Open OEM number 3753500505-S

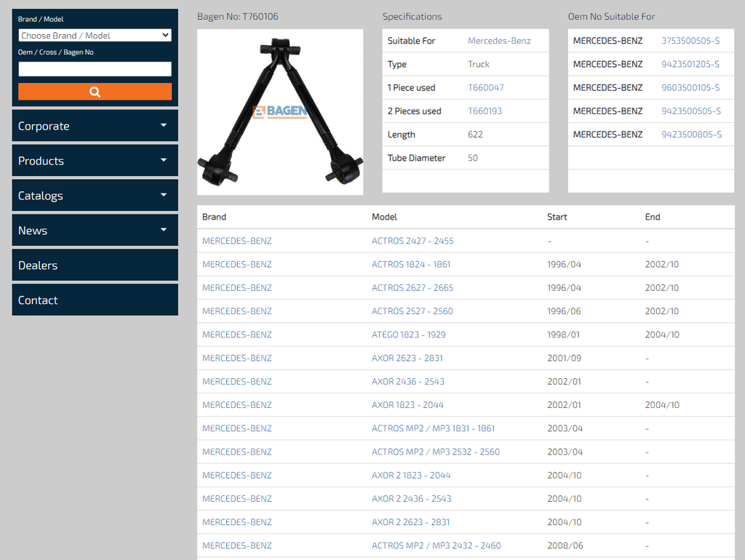click(x=690, y=41)
